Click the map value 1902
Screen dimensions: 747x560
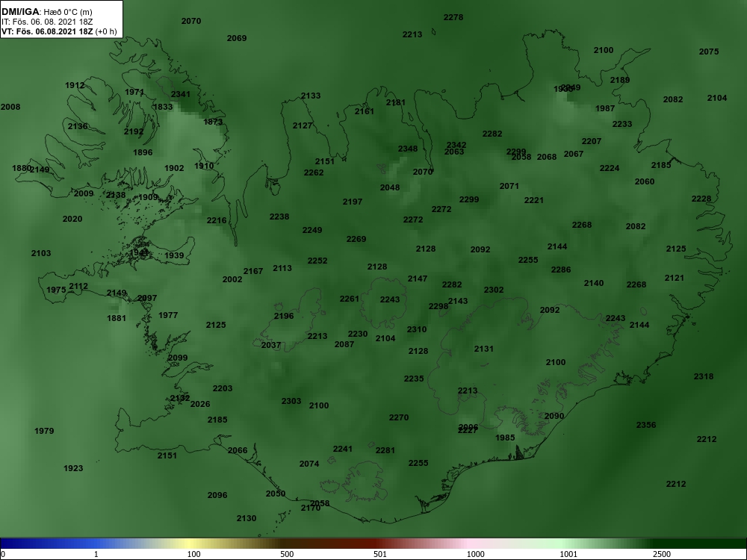tap(174, 168)
